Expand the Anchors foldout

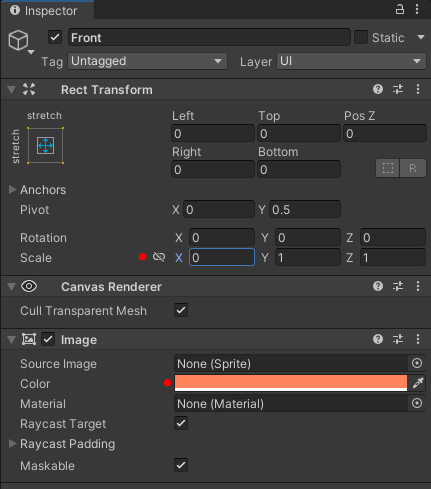click(x=12, y=190)
